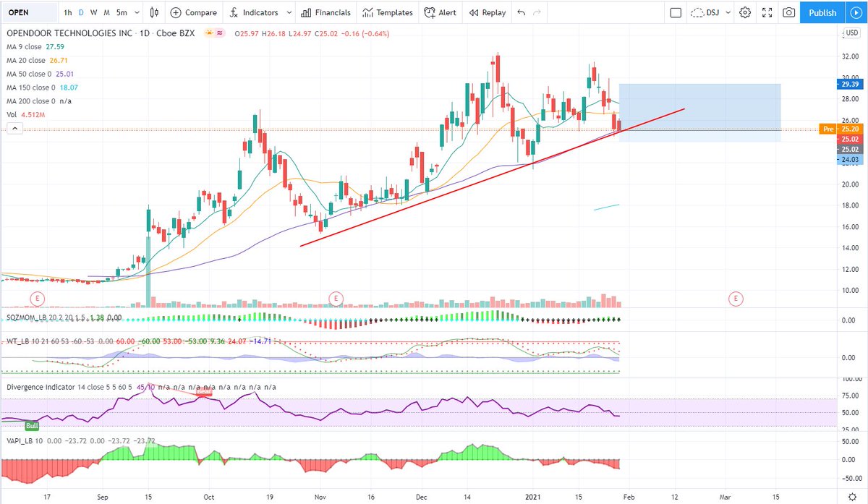Click the Publish button
The width and height of the screenshot is (868, 504).
[822, 12]
